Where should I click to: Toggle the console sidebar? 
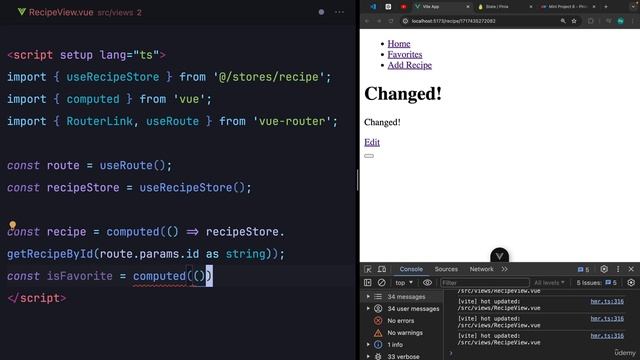368,282
